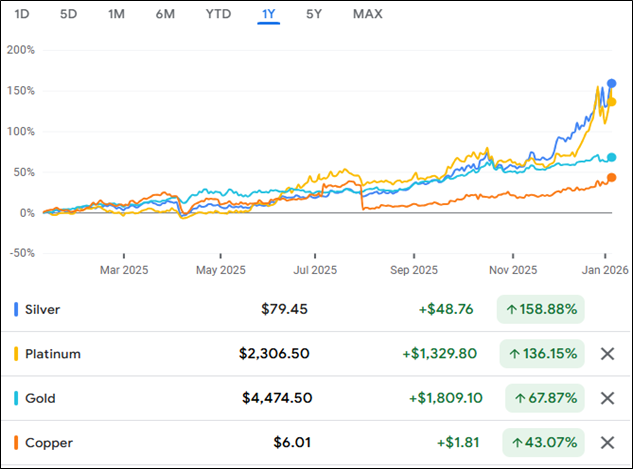Switch to the 1D time range
Viewport: 633px width, 469px height.
22,14
